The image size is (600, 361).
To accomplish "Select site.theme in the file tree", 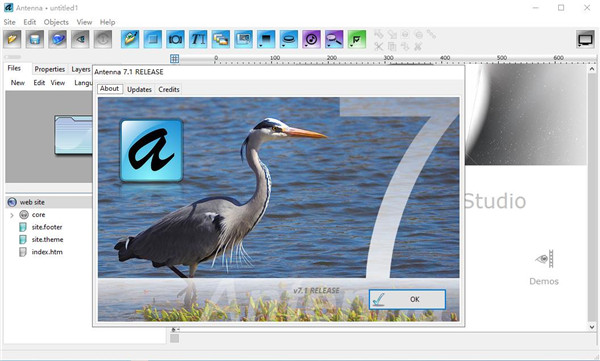I will pyautogui.click(x=47, y=240).
